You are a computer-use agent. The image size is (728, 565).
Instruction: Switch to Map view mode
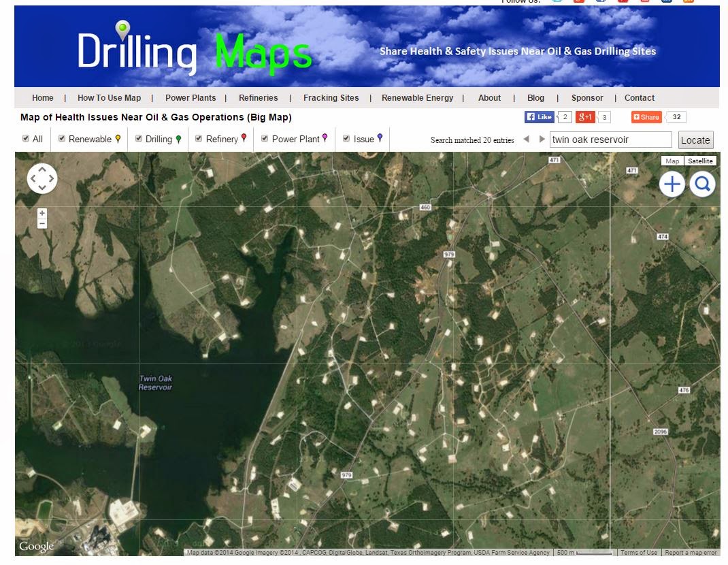(672, 161)
